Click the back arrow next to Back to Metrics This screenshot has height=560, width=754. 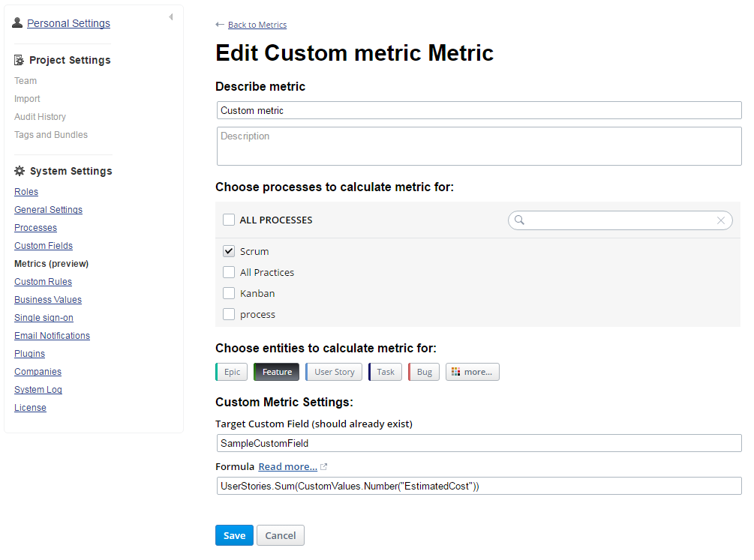coord(218,23)
